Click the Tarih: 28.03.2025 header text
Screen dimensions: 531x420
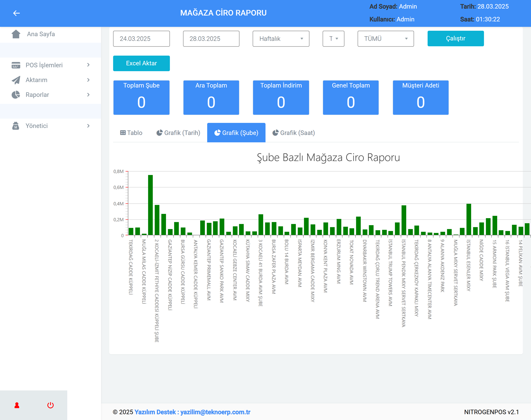point(484,7)
